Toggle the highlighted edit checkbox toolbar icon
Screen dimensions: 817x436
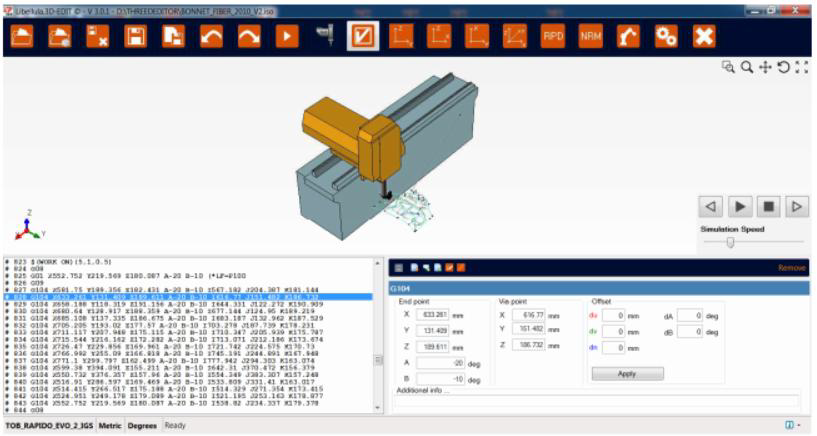tap(362, 36)
